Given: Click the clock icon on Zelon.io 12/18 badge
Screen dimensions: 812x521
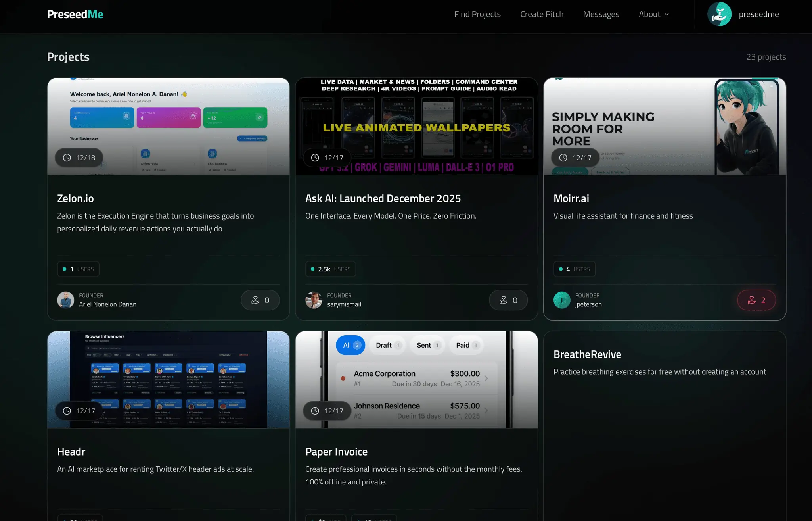Looking at the screenshot, I should (67, 158).
